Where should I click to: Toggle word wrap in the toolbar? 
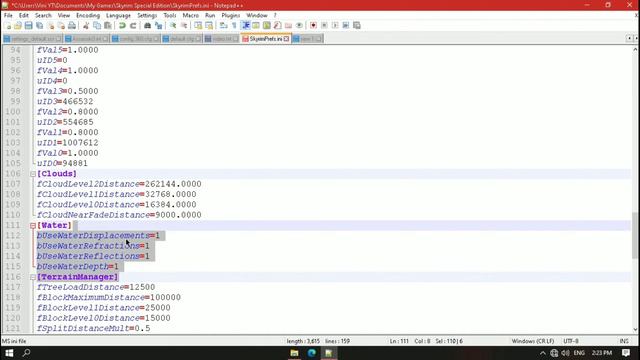click(x=223, y=25)
